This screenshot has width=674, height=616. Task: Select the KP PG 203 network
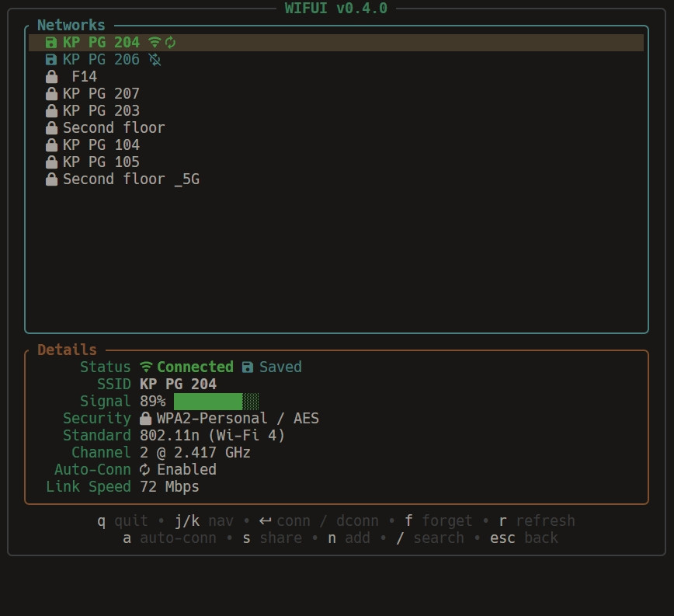(101, 111)
